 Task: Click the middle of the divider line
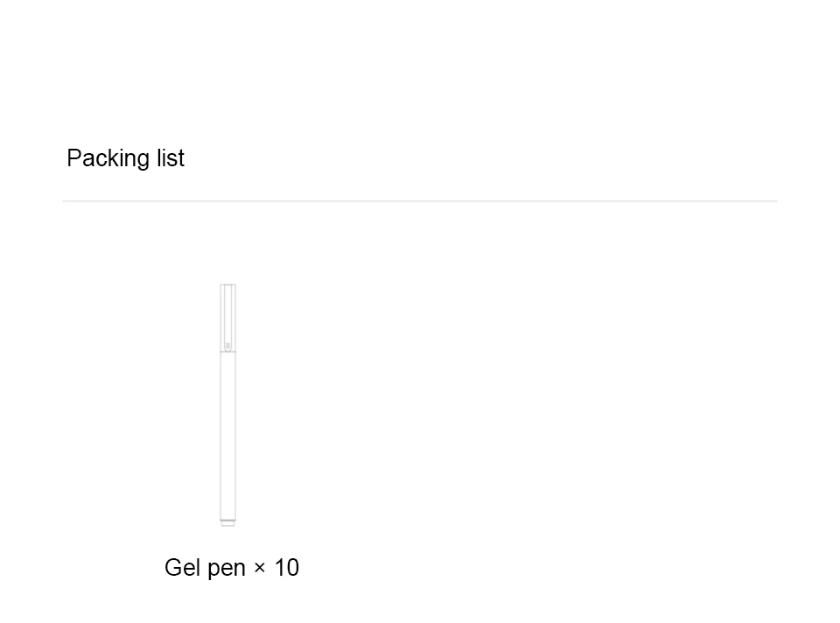(420, 201)
